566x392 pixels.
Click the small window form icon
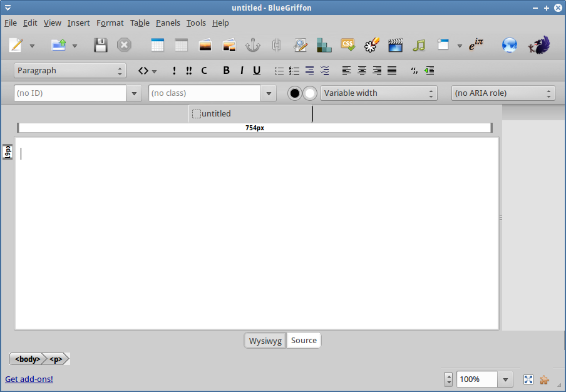pos(443,44)
